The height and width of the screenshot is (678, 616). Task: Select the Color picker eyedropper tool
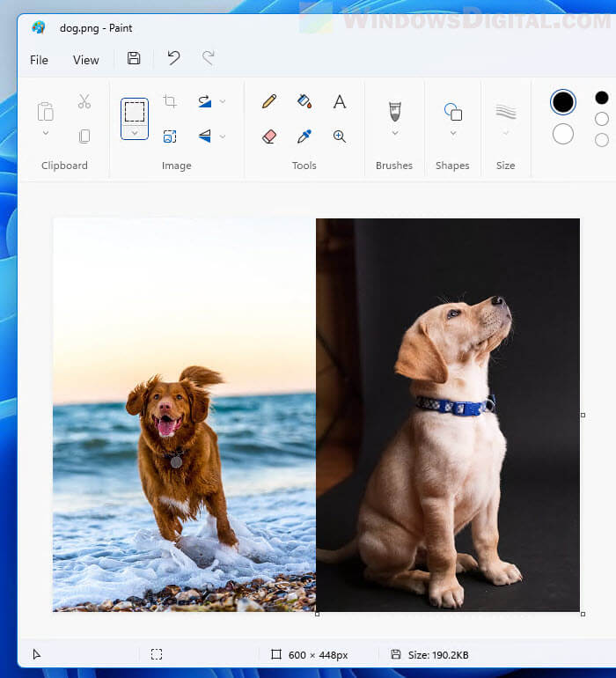[x=304, y=136]
